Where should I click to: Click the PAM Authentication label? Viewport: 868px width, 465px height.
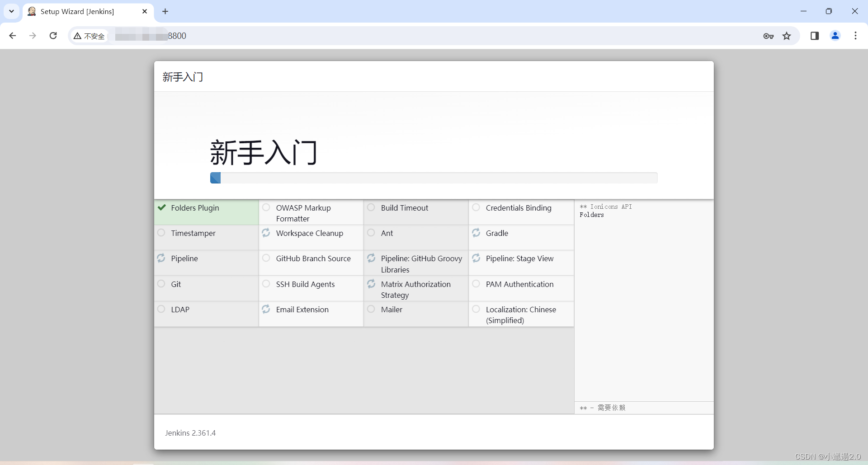pyautogui.click(x=519, y=284)
